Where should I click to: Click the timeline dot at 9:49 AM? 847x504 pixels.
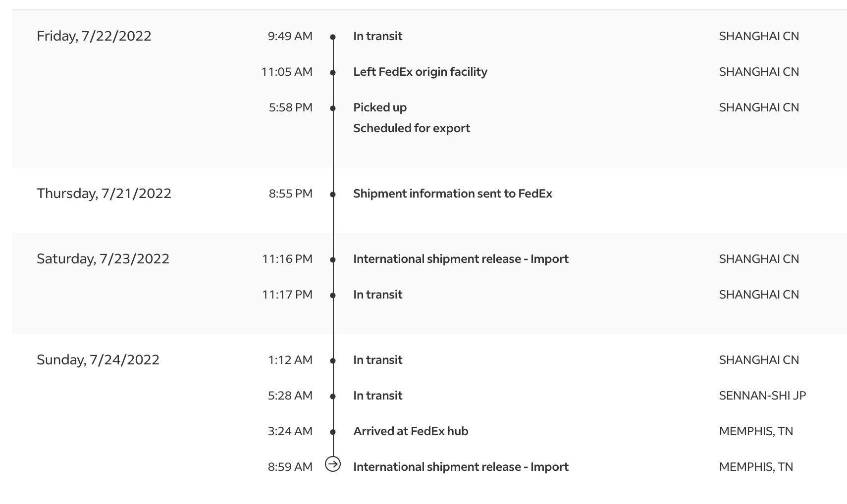click(333, 37)
